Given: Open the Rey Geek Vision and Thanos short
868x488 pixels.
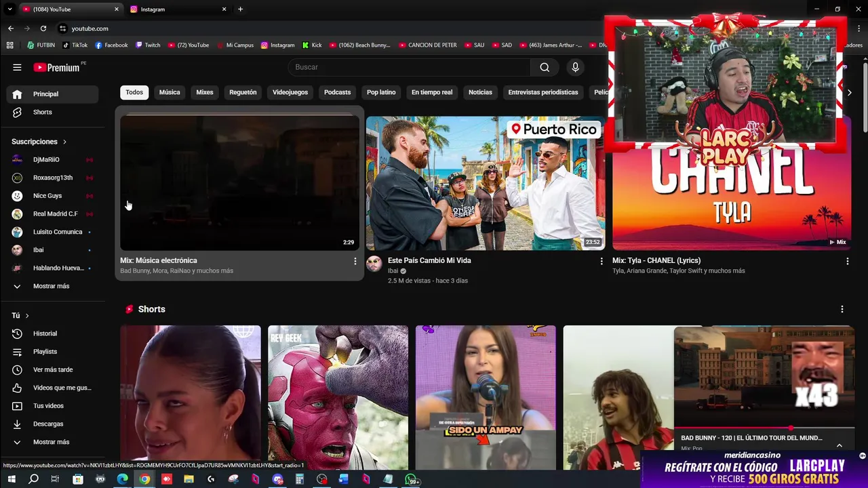Looking at the screenshot, I should point(338,397).
